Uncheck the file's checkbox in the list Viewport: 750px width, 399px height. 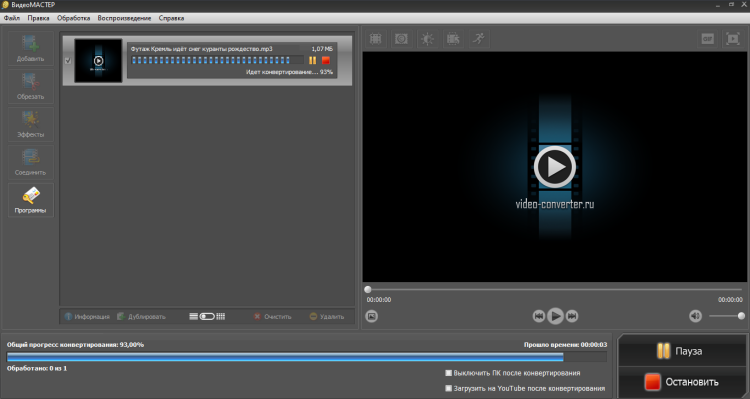(x=68, y=61)
